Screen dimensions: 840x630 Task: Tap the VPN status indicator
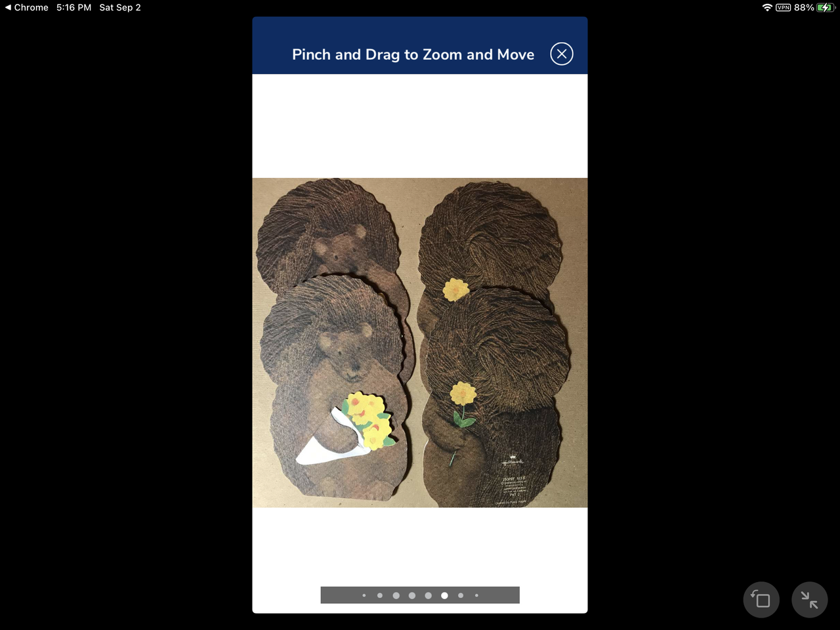(783, 7)
